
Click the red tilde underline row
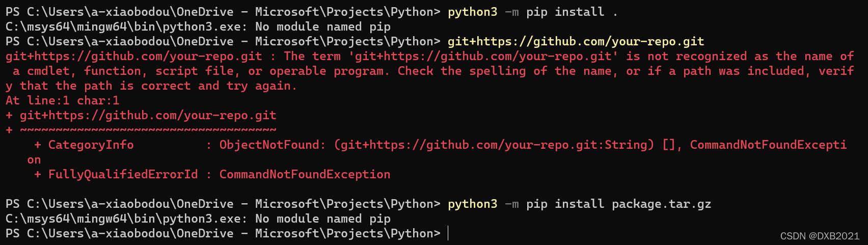141,130
